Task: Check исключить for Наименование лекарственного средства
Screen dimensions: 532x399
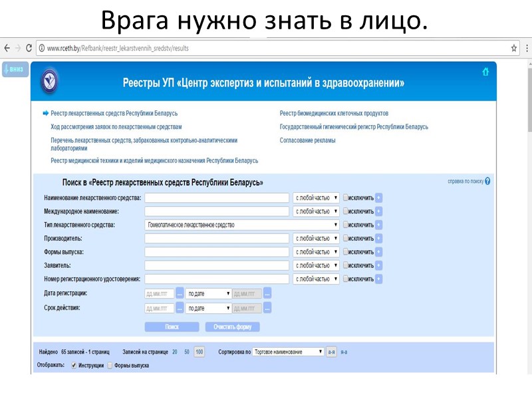Action: click(x=345, y=198)
